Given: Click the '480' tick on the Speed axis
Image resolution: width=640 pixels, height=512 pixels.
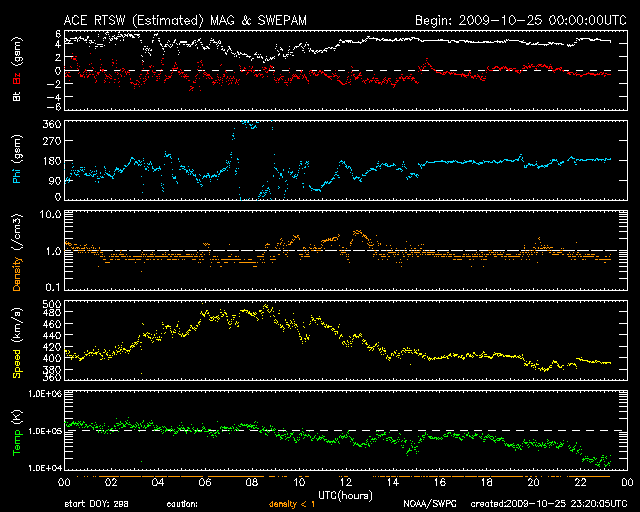Looking at the screenshot, I should point(52,312).
